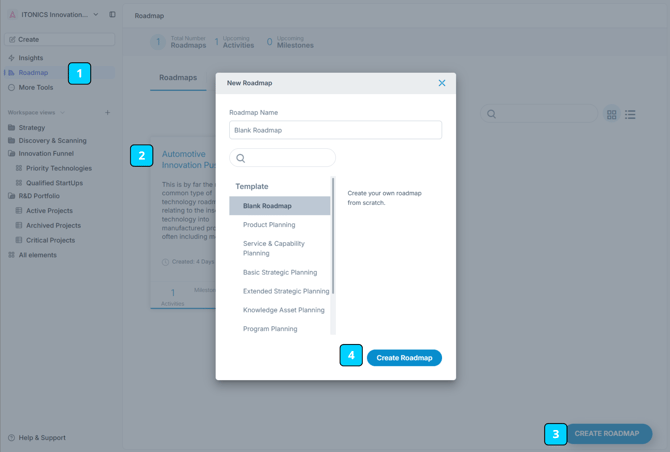Close the New Roadmap dialog
The width and height of the screenshot is (670, 452).
point(441,83)
